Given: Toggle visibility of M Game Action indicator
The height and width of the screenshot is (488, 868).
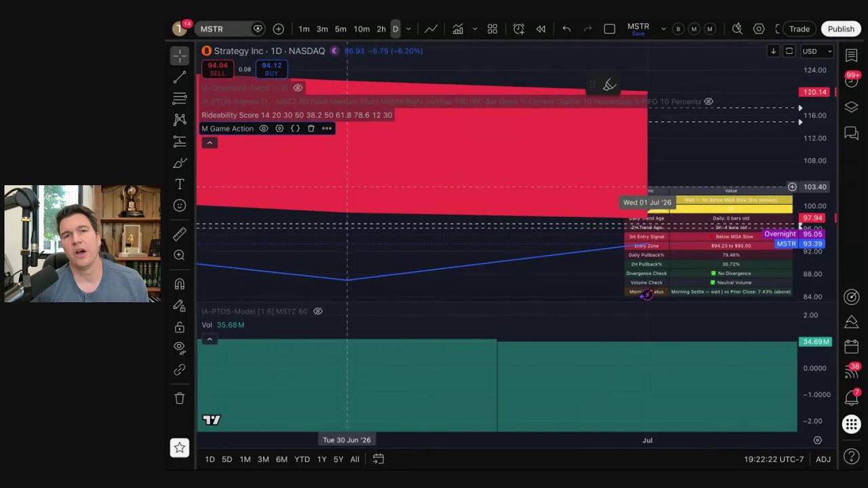Looking at the screenshot, I should pyautogui.click(x=264, y=129).
